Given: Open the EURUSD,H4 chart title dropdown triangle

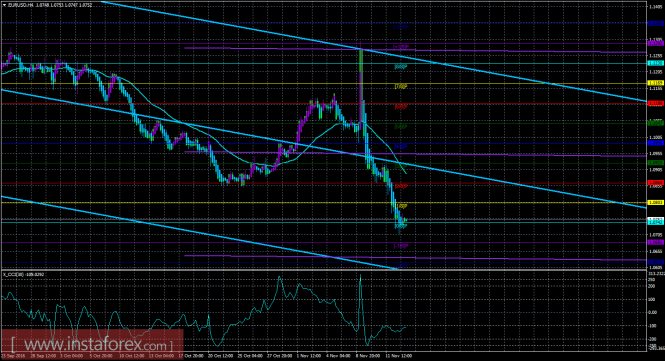Looking at the screenshot, I should pyautogui.click(x=4, y=5).
